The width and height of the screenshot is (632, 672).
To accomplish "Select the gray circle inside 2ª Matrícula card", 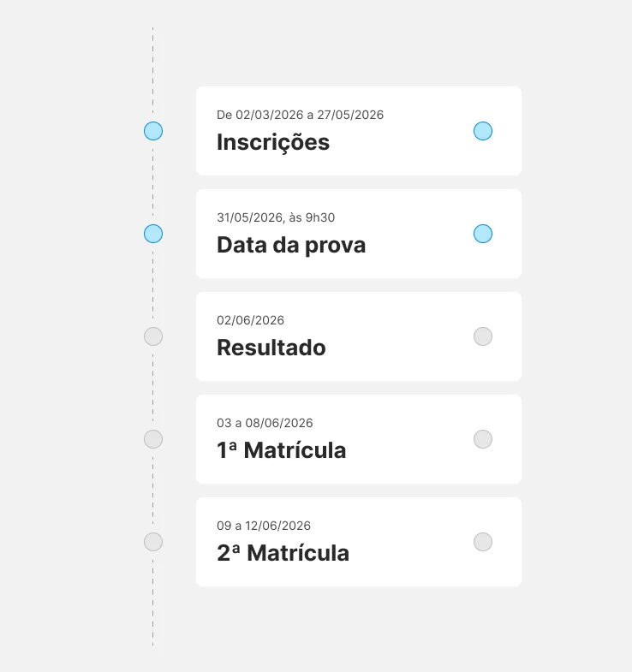I will point(483,542).
